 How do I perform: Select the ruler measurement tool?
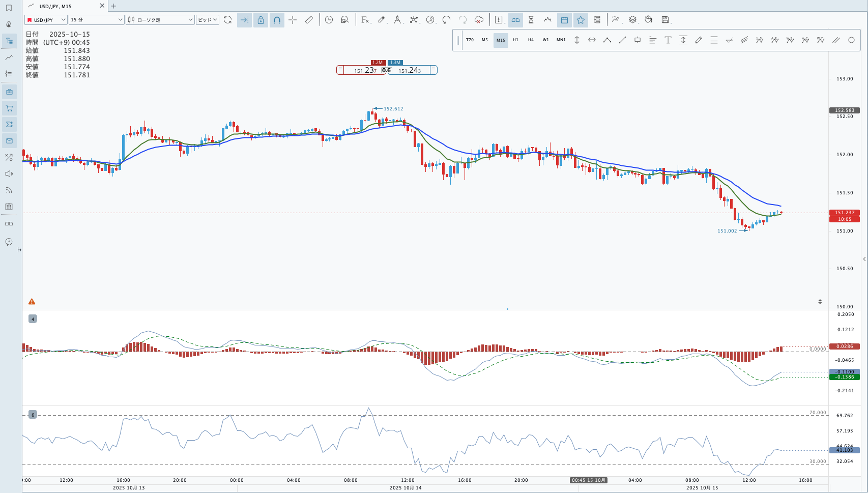pos(309,20)
